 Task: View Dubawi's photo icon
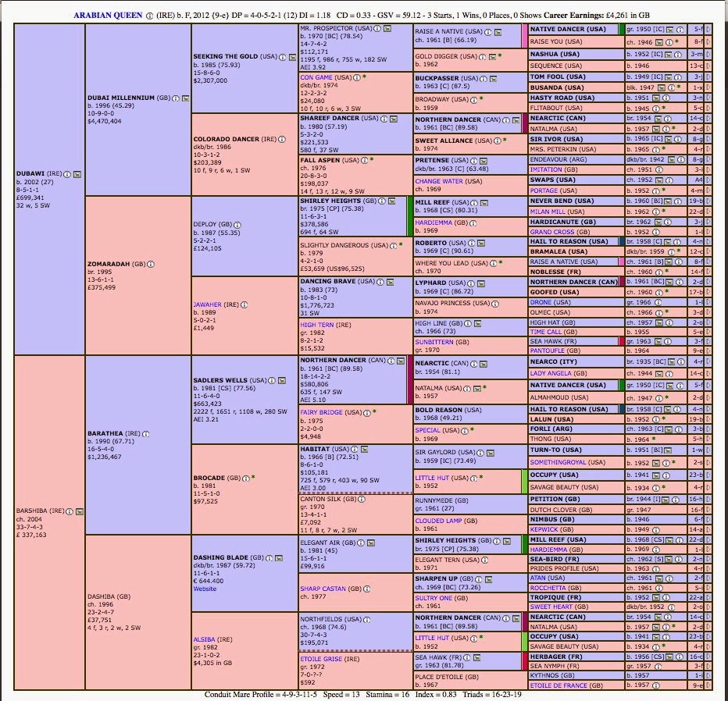click(x=77, y=174)
